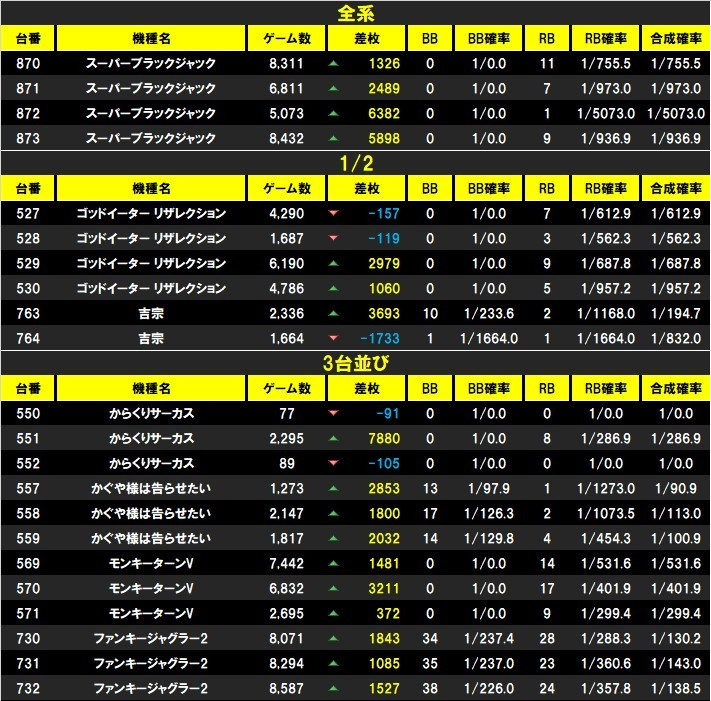Click 台番 header in 全系 table

click(28, 39)
